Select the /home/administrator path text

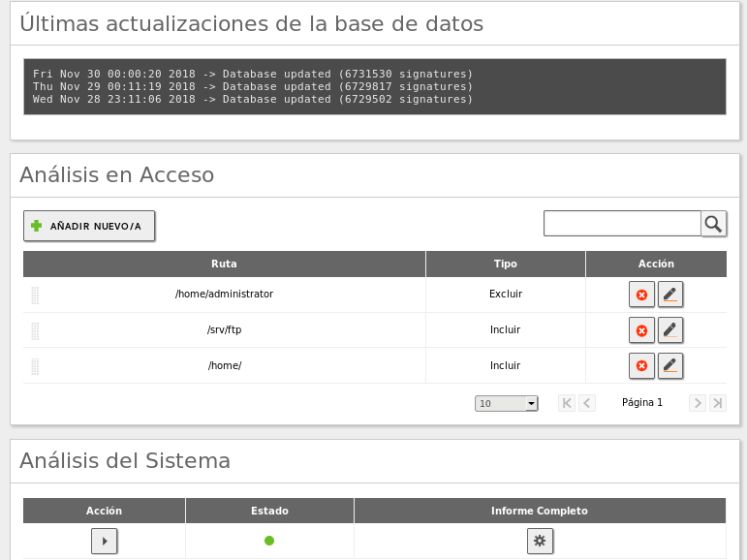pyautogui.click(x=225, y=295)
